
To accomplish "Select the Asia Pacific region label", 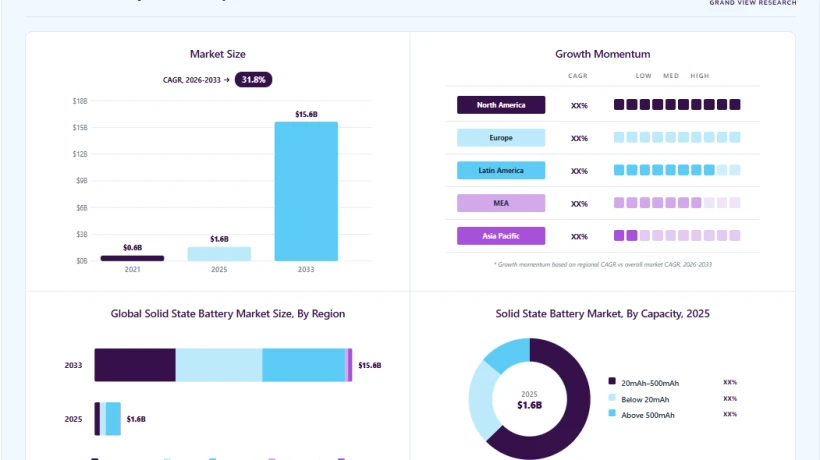I will tap(501, 236).
